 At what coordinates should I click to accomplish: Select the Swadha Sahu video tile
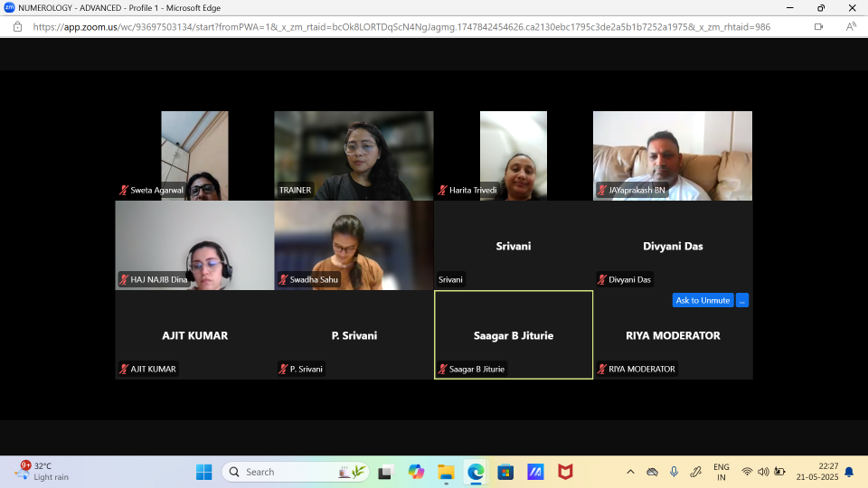pos(354,244)
